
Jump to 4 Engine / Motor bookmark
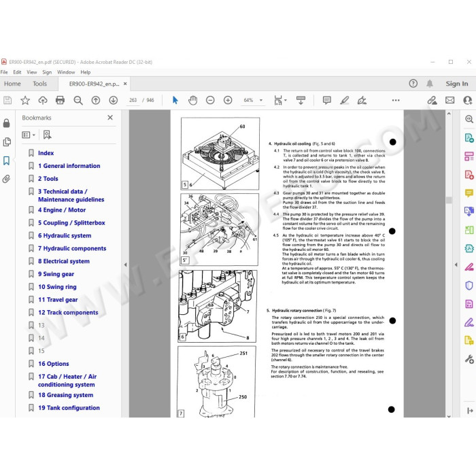tap(62, 210)
